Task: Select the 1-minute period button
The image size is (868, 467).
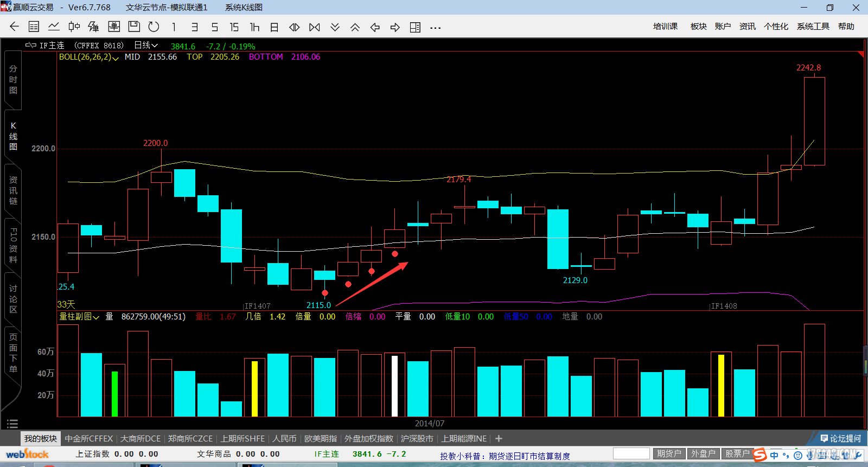Action: 174,27
